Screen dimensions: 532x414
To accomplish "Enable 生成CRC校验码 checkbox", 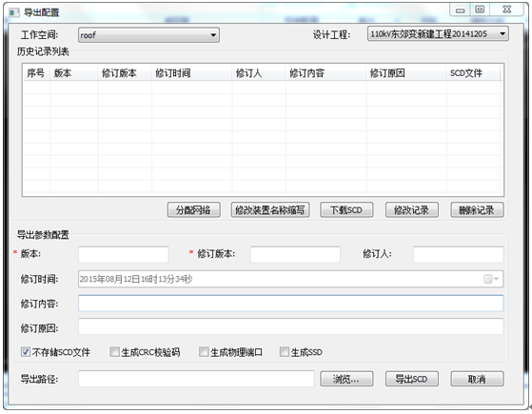I will [114, 351].
